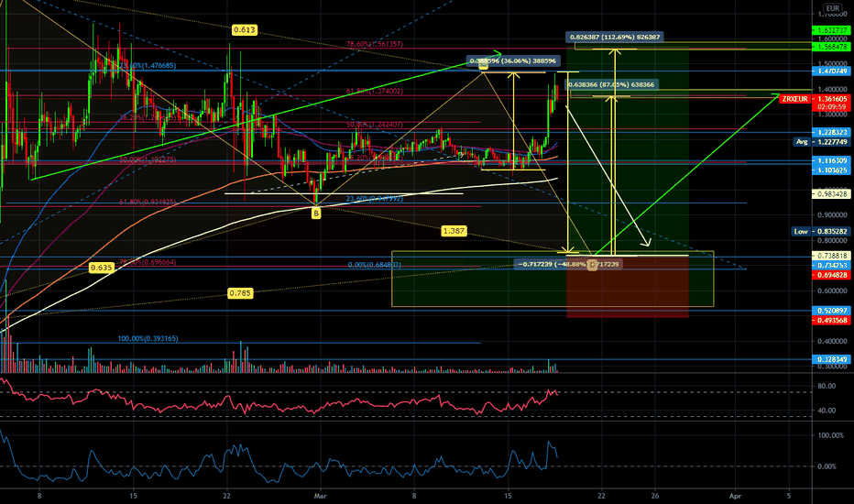Click the 26 date label on time axis

tap(654, 496)
